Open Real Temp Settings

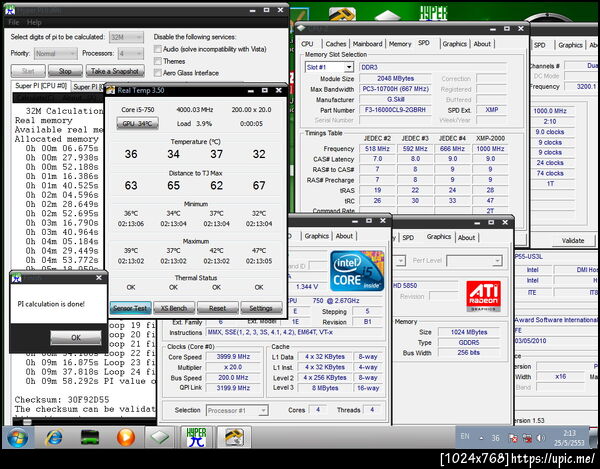pyautogui.click(x=261, y=308)
